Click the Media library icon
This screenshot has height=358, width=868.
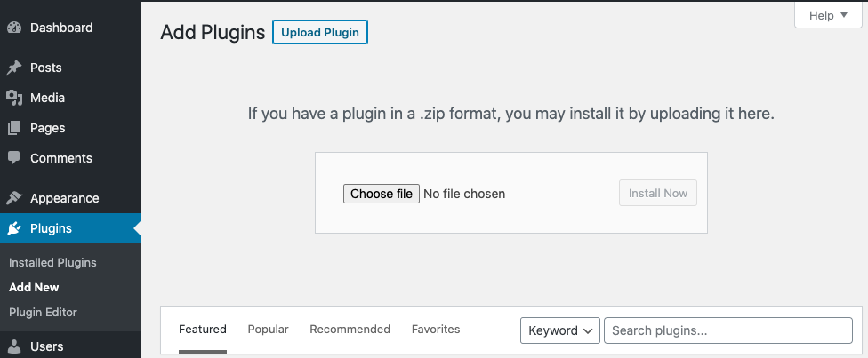(x=14, y=98)
